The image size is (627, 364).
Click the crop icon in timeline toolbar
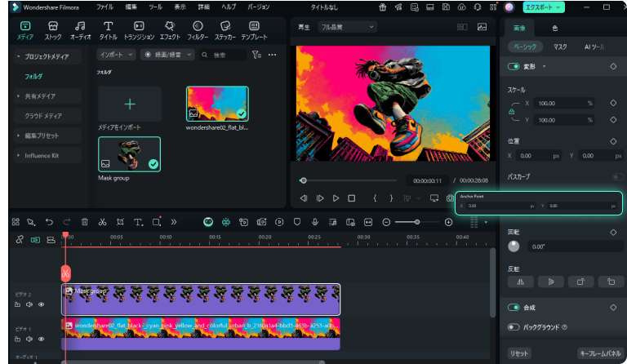coord(120,222)
